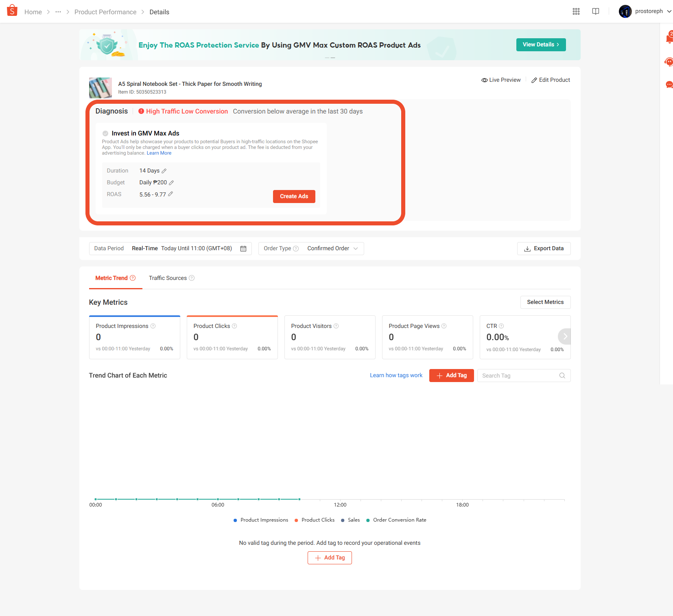Expand the prostoreph account menu
Screen dimensions: 673x616
[645, 11]
